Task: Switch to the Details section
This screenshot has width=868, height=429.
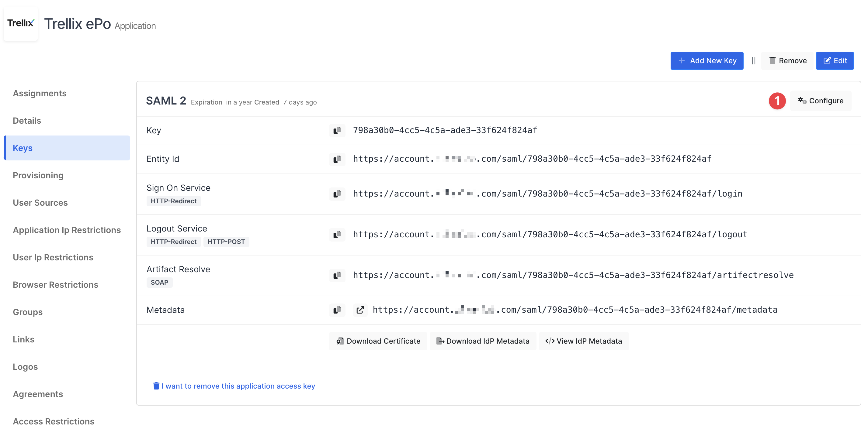Action: coord(27,120)
